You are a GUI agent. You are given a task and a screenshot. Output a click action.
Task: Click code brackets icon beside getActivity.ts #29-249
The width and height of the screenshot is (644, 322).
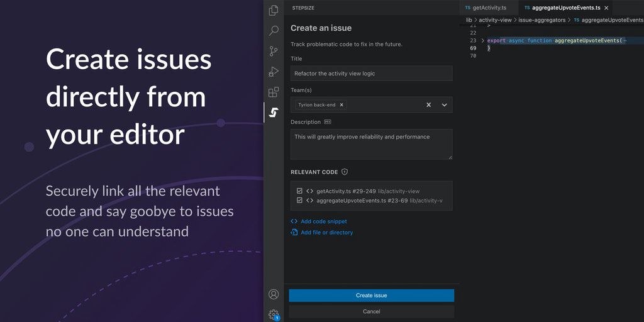tap(309, 191)
